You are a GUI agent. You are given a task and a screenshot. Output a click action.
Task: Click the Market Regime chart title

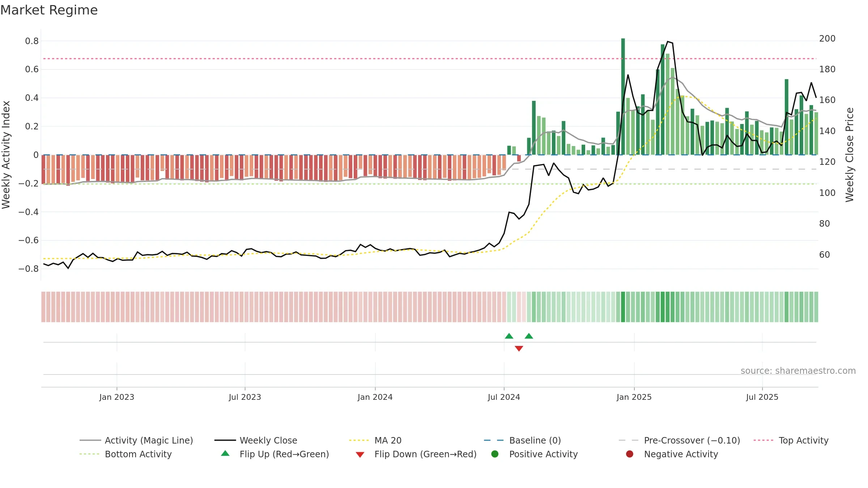pos(49,10)
